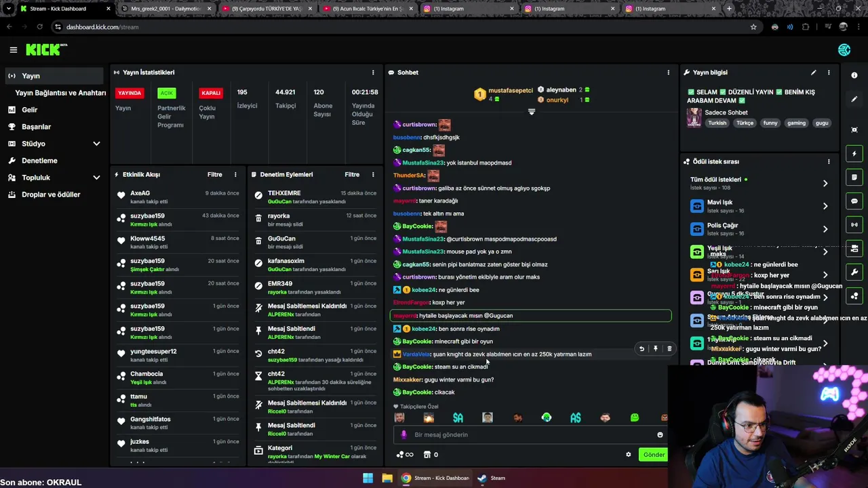Switch to the Mrs_greek2_0001 Dailymotion tab
The height and width of the screenshot is (488, 868).
pos(165,9)
